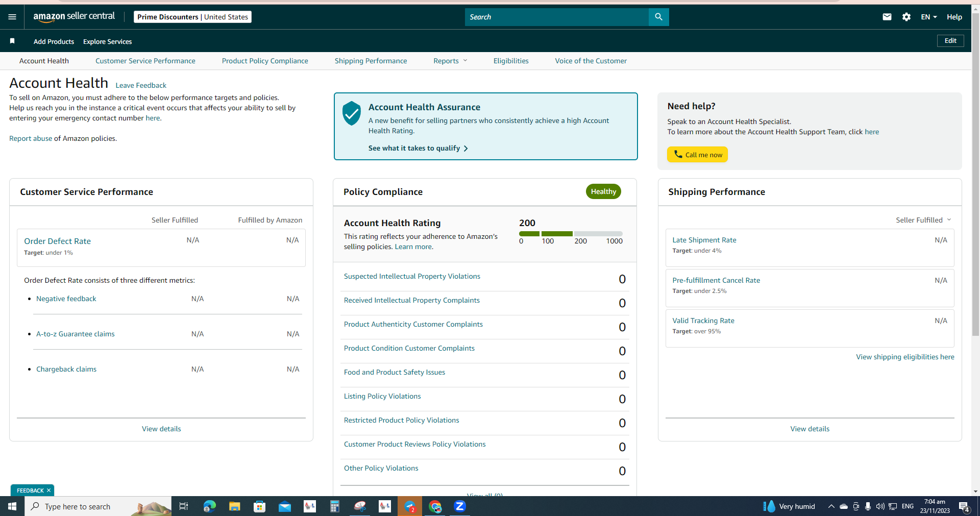Open the Eligibilities tab
The image size is (980, 516).
click(x=511, y=61)
